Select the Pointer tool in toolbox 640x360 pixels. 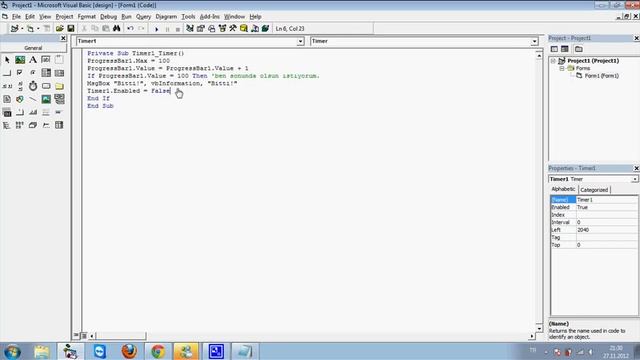point(7,60)
